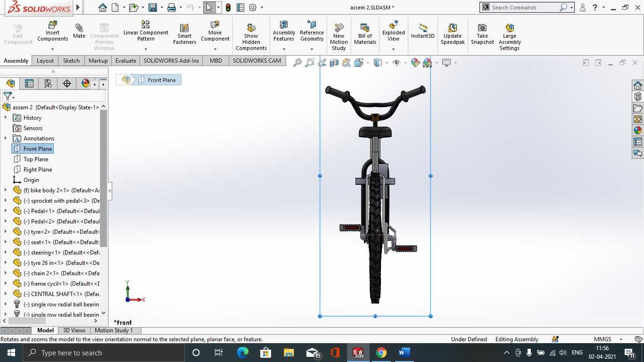Open Insert Components dropdown arrow
644x362 pixels.
point(52,49)
